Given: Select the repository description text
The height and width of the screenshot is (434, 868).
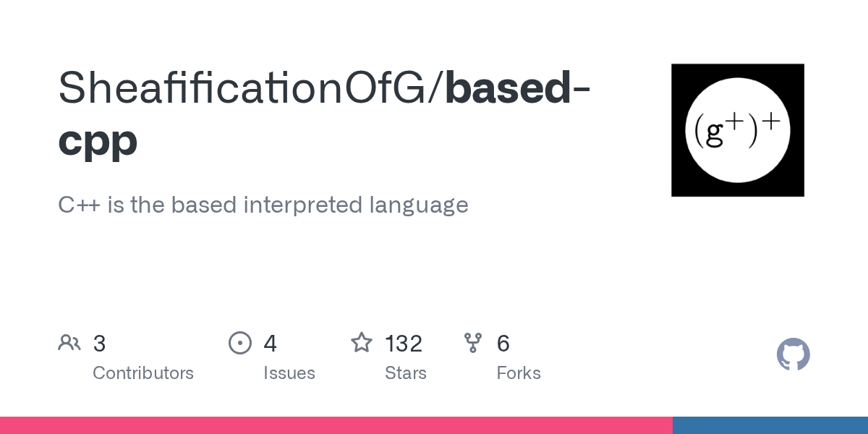Looking at the screenshot, I should [x=263, y=205].
